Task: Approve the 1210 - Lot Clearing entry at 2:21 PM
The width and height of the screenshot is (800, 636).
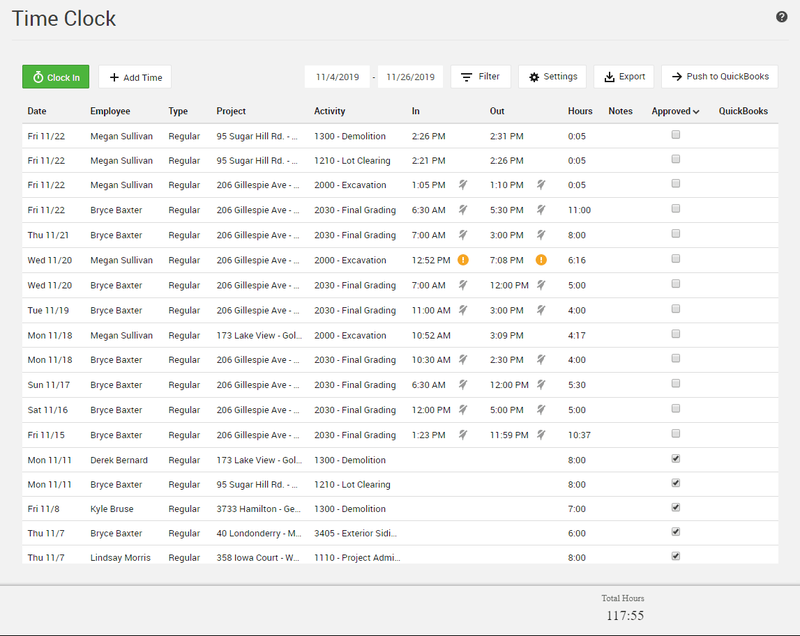Action: tap(676, 159)
